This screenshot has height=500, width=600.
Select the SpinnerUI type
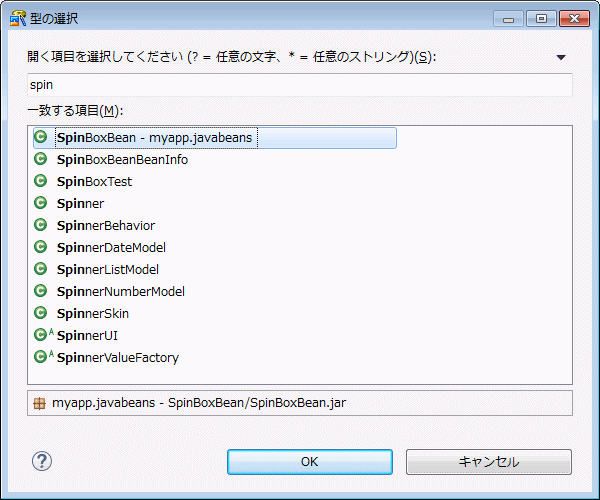point(87,336)
